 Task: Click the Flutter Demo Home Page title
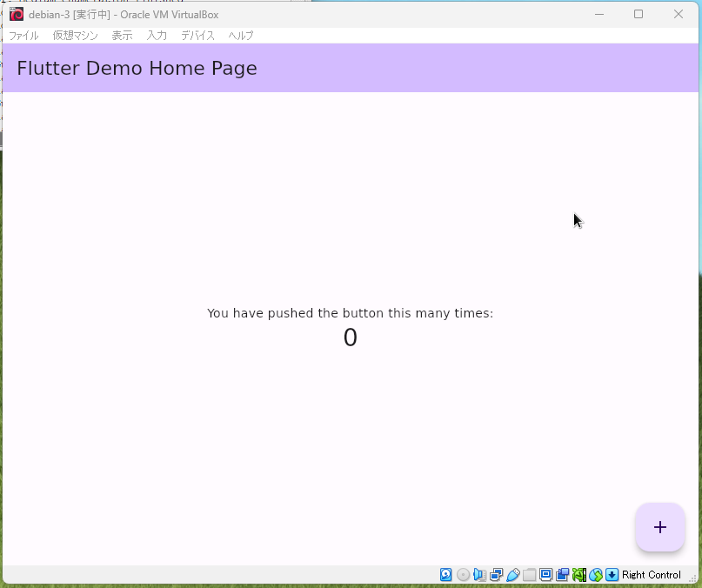[137, 69]
